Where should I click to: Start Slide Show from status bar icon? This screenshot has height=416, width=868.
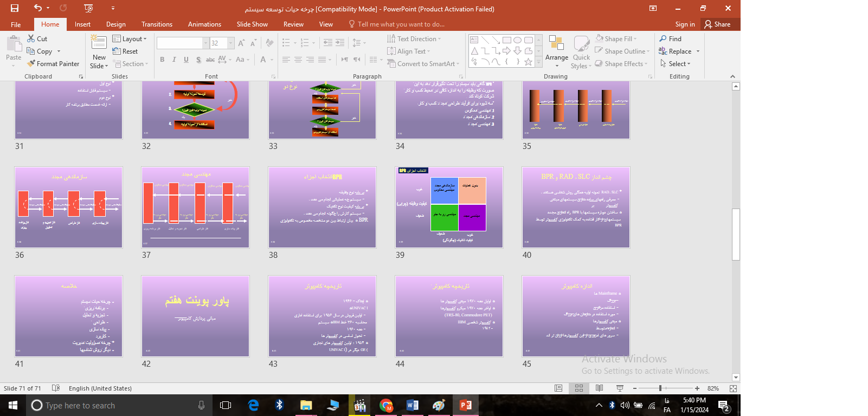click(620, 388)
